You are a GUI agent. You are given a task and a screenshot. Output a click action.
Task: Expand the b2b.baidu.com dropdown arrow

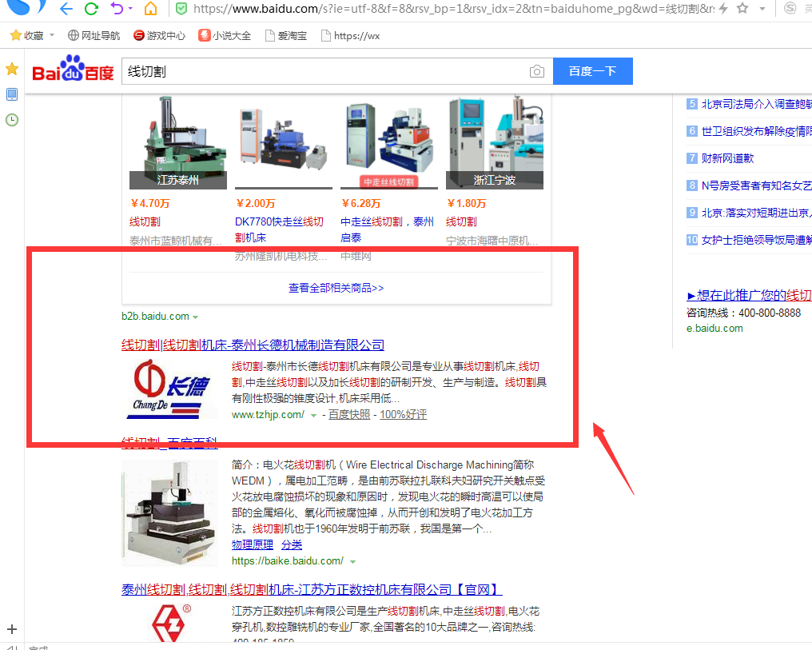[195, 317]
